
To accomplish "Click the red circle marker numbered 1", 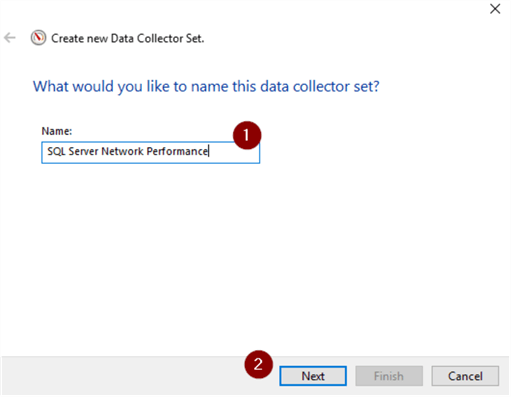I will click(x=247, y=135).
